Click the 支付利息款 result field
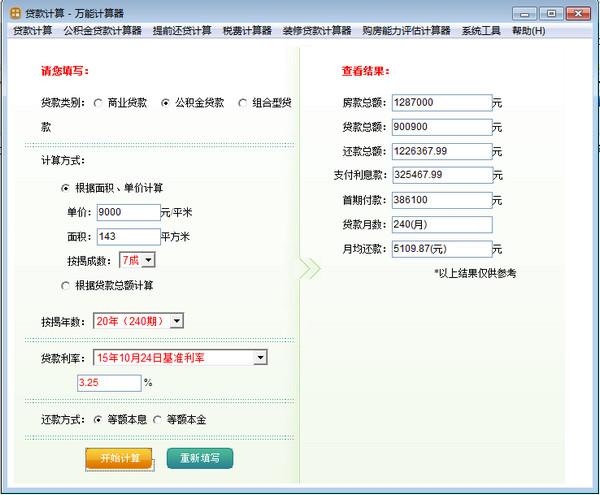The height and width of the screenshot is (495, 600). click(442, 175)
